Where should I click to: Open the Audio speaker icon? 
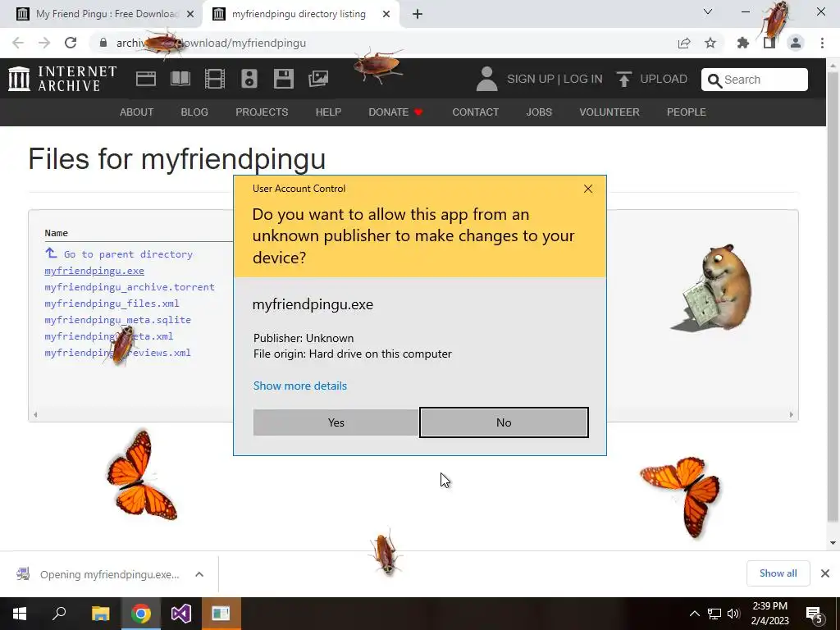[x=249, y=79]
